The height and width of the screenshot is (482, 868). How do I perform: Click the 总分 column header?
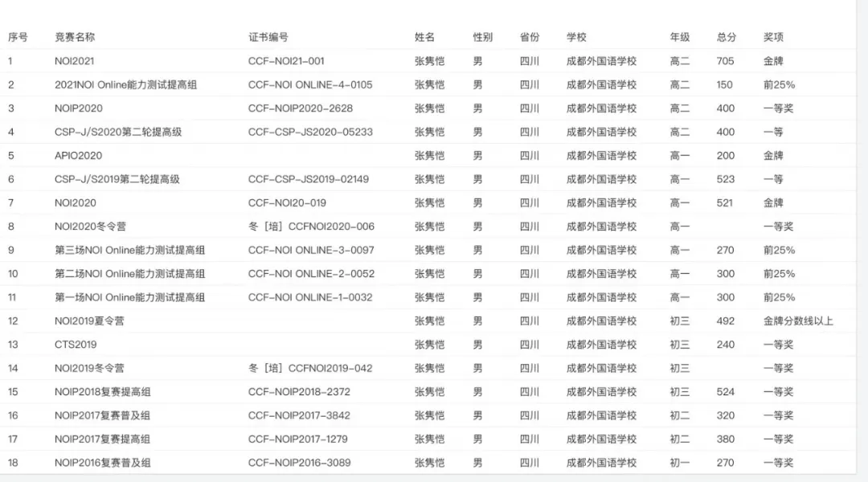[727, 37]
